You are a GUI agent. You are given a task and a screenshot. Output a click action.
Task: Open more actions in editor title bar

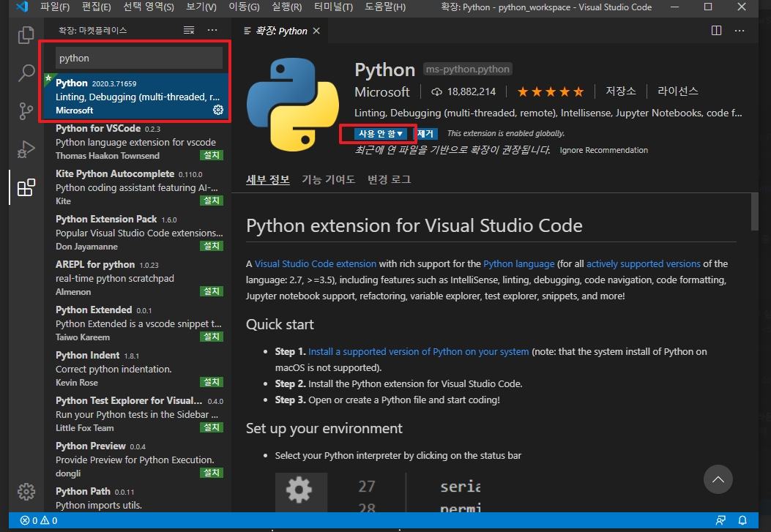(x=740, y=31)
